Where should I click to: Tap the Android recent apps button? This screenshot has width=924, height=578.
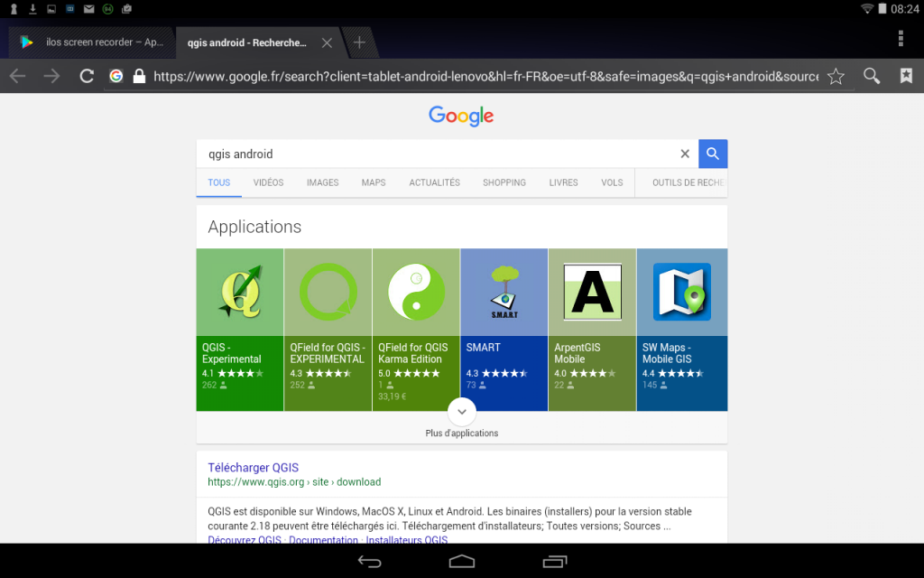click(x=555, y=562)
